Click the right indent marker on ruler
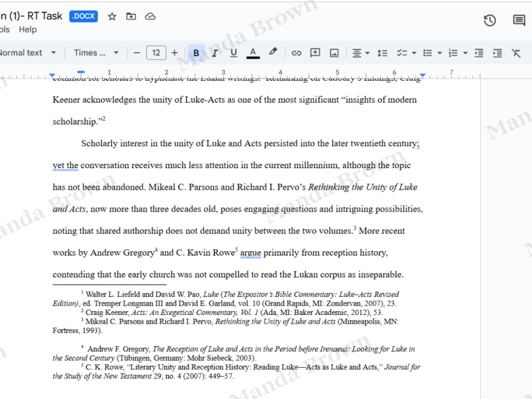The height and width of the screenshot is (399, 532). click(x=423, y=76)
